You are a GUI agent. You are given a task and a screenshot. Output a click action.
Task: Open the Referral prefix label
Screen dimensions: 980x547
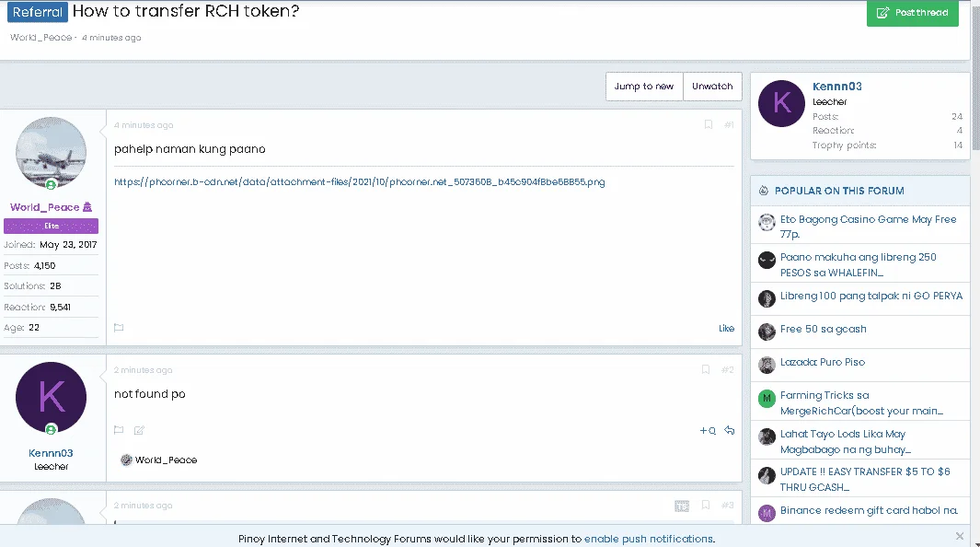pos(38,12)
